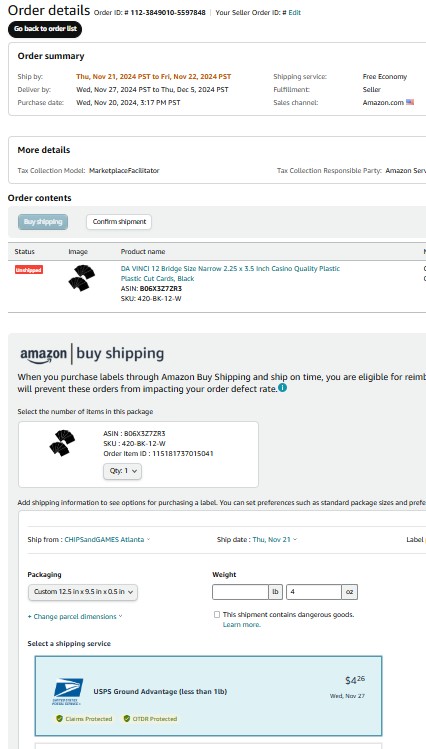Click the pounds weight input field
This screenshot has width=426, height=749.
coord(240,592)
